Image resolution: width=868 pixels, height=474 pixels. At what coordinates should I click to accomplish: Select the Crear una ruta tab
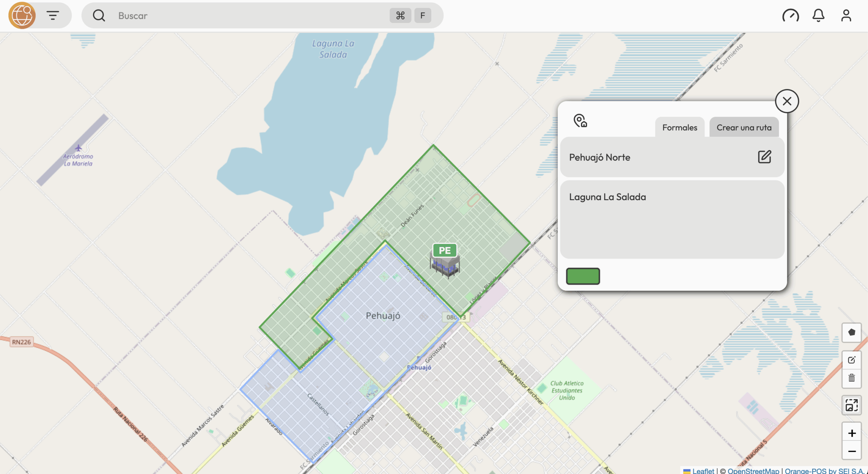pos(744,128)
